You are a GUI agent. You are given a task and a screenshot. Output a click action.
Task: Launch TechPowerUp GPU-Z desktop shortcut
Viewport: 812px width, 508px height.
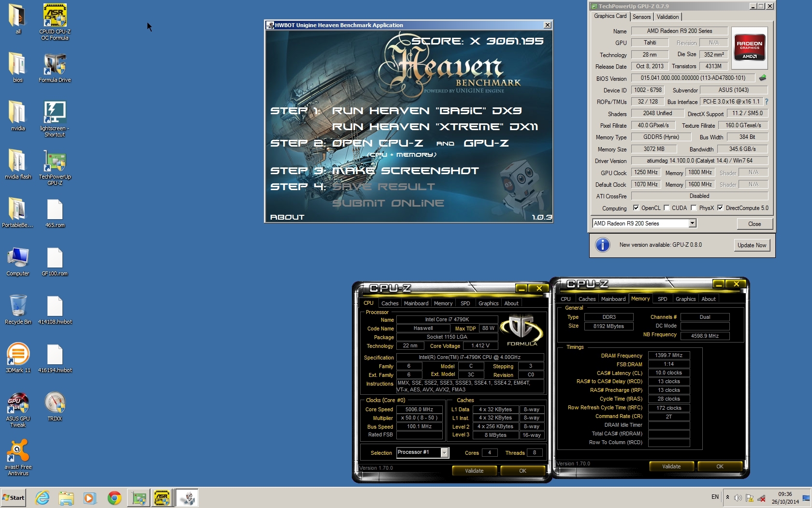coord(55,166)
